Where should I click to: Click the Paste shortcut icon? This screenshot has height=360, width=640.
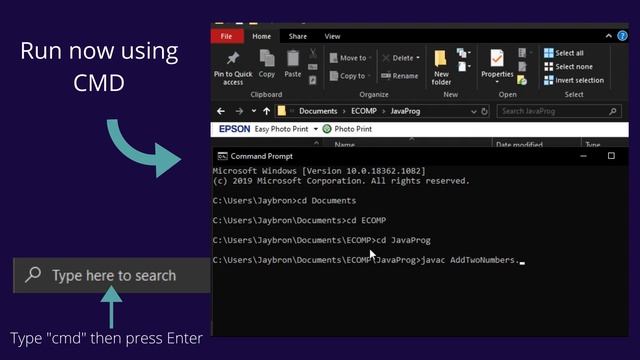[313, 80]
